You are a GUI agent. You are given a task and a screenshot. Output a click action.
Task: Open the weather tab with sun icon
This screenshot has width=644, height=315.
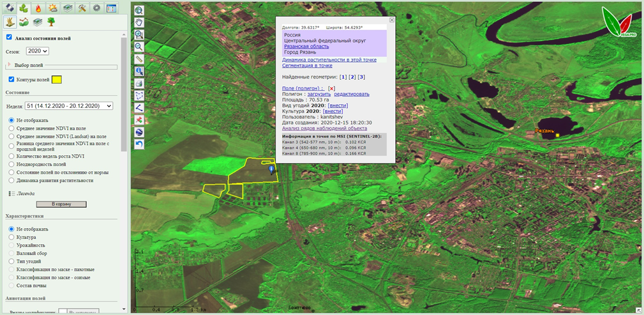tap(52, 8)
